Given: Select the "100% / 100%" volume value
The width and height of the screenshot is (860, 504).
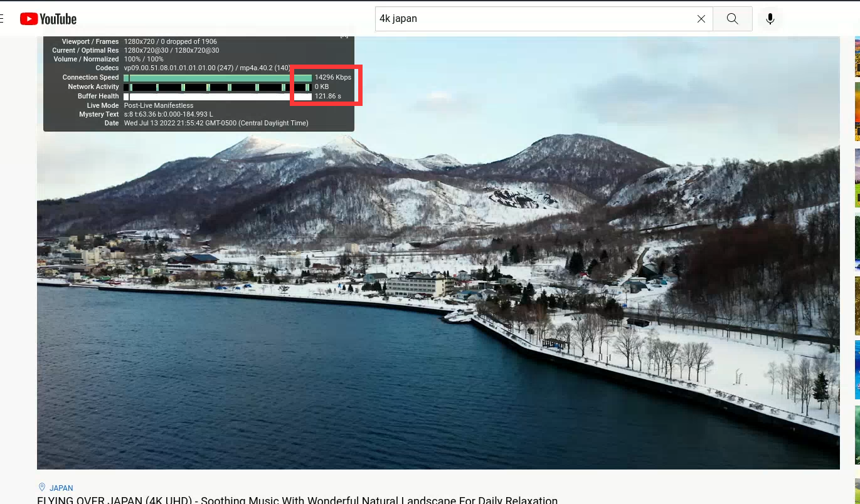Looking at the screenshot, I should click(x=144, y=59).
